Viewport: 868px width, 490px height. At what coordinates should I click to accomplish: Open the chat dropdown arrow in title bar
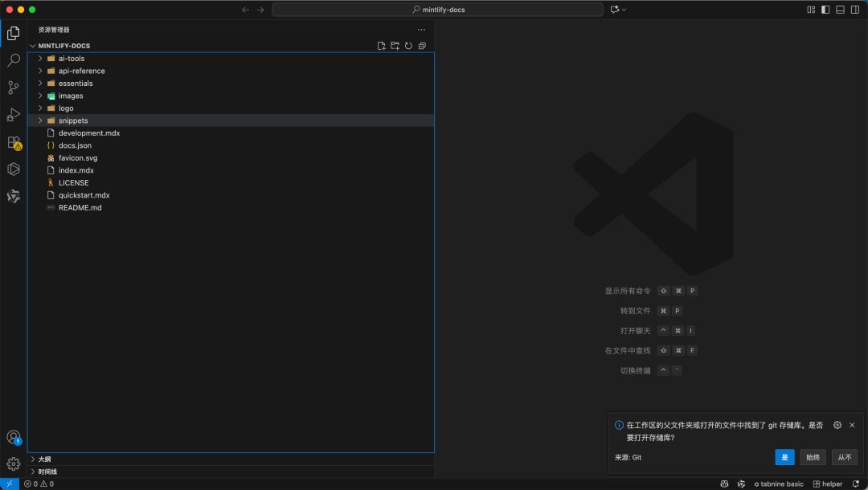[624, 10]
